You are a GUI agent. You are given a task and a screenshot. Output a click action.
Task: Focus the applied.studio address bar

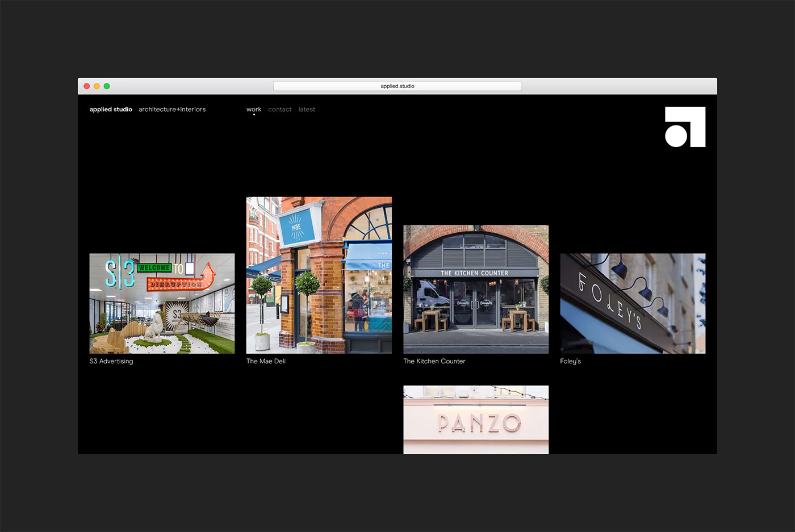coord(397,86)
